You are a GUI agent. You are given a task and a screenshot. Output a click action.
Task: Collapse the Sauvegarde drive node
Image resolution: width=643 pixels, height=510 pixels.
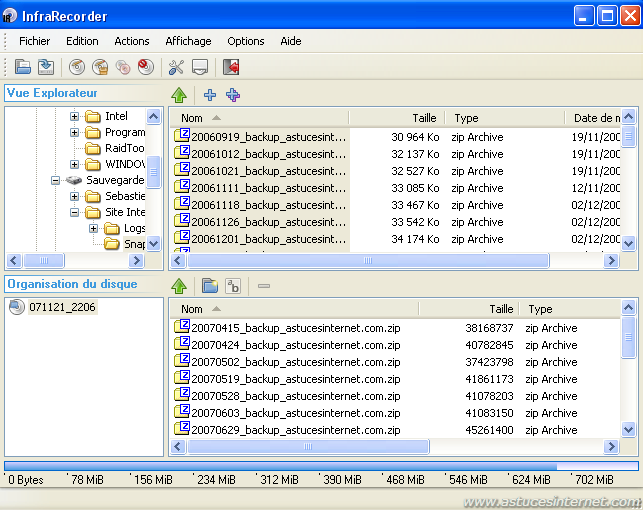[55, 180]
